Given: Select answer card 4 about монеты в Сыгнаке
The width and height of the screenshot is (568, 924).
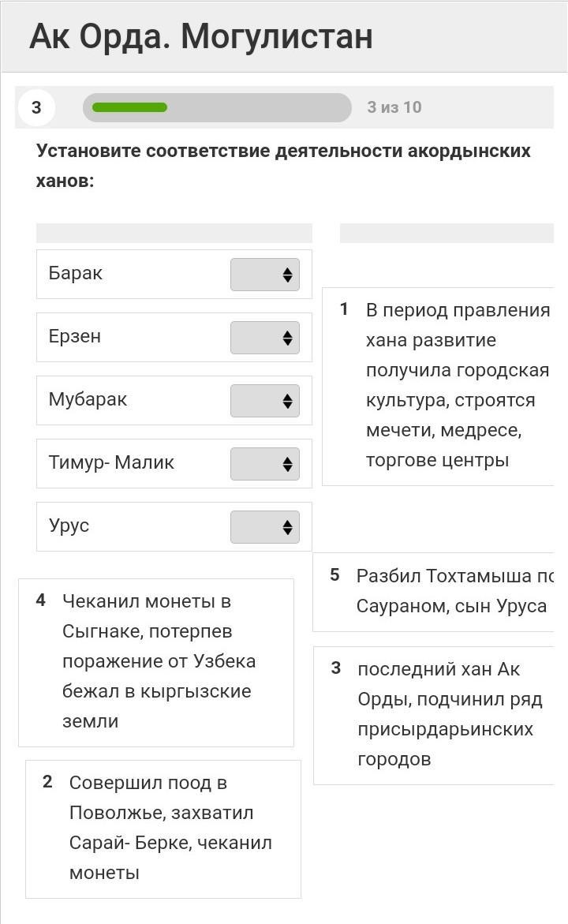Looking at the screenshot, I should (156, 661).
